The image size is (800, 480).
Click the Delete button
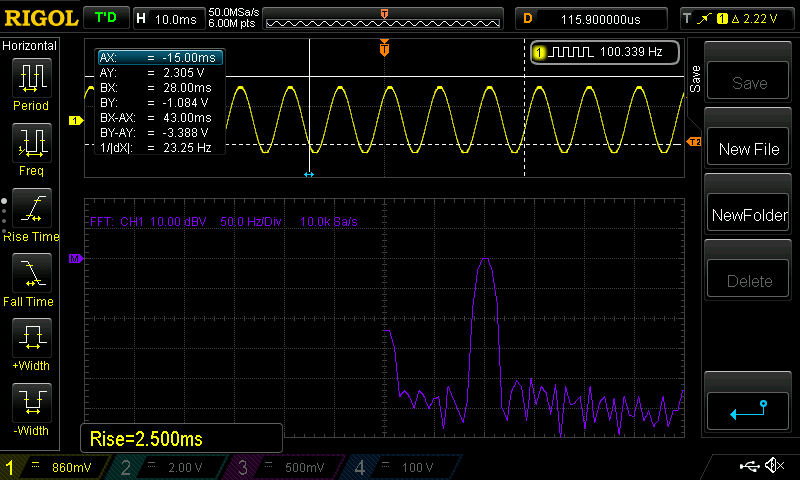point(749,281)
